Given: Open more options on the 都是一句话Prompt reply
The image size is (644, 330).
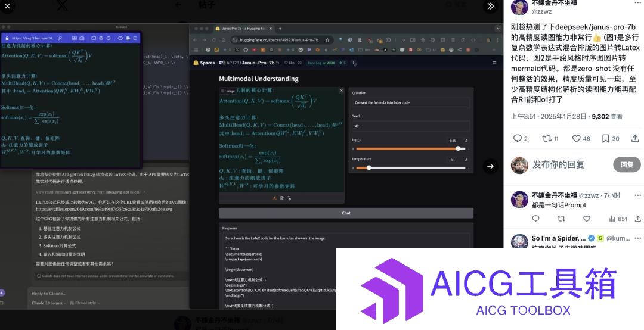Looking at the screenshot, I should pos(637,195).
